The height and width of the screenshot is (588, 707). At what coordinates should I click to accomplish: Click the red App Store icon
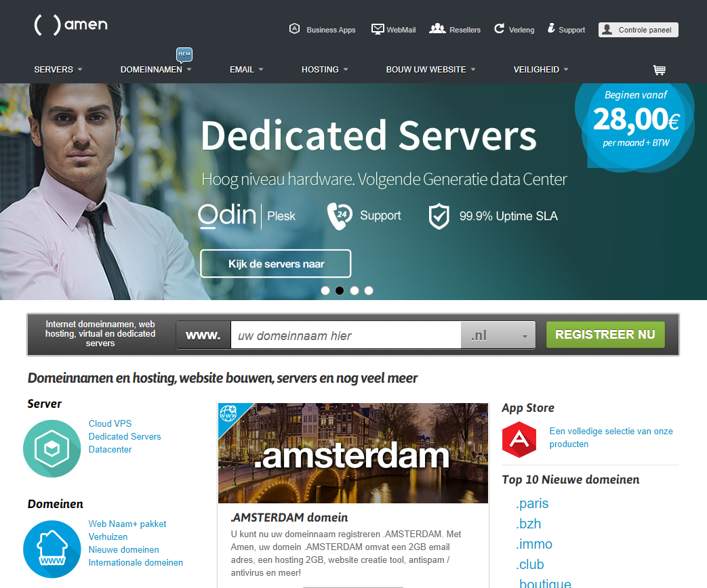pyautogui.click(x=519, y=440)
